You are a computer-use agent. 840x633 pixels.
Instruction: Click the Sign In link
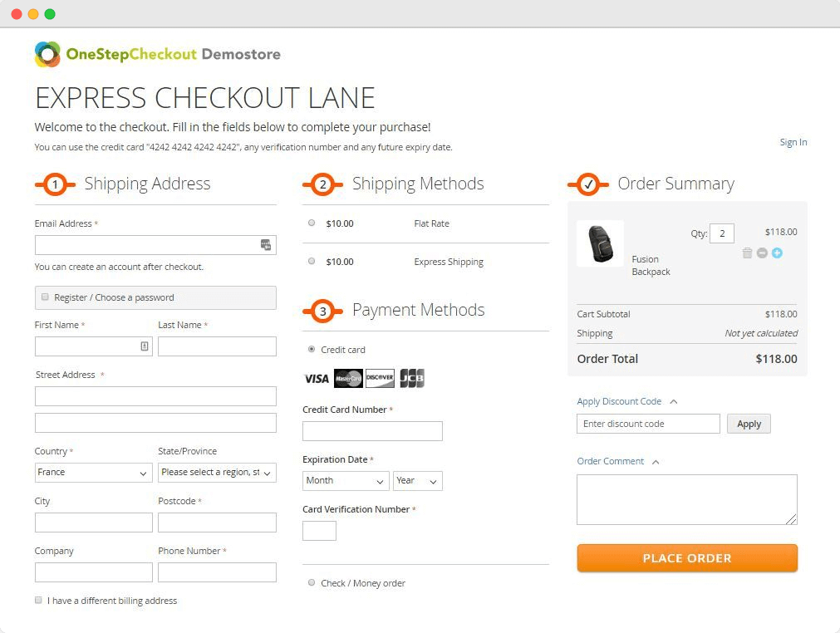coord(793,142)
